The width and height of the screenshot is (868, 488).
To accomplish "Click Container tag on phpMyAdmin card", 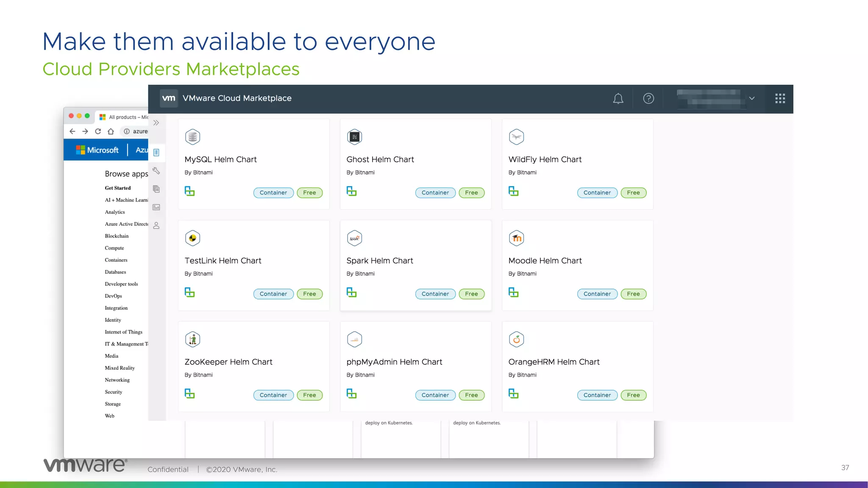I will 435,395.
